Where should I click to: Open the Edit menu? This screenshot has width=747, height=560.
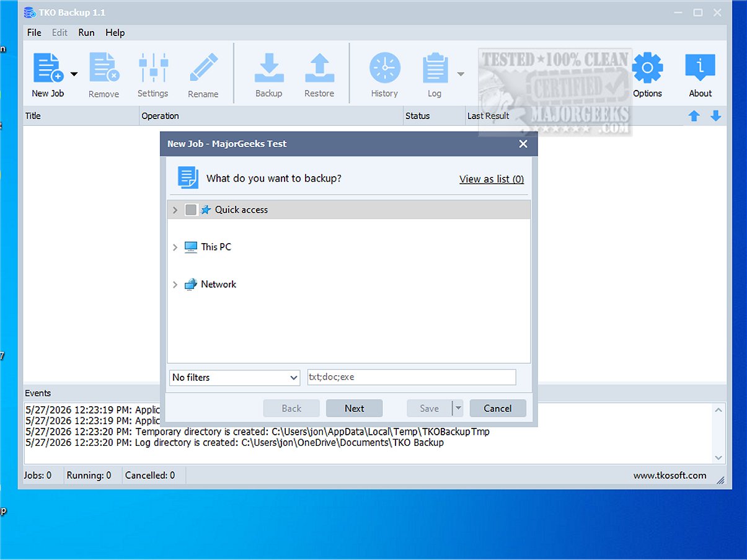pyautogui.click(x=60, y=32)
